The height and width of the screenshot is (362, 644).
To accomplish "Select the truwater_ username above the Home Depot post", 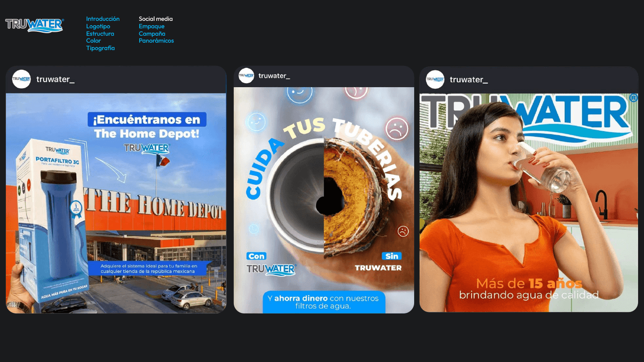I will coord(55,79).
